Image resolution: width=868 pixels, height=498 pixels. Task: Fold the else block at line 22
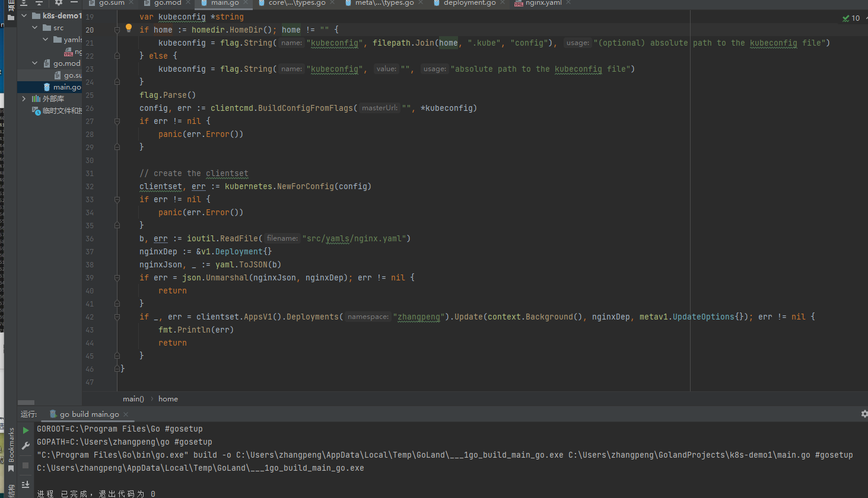click(x=117, y=56)
